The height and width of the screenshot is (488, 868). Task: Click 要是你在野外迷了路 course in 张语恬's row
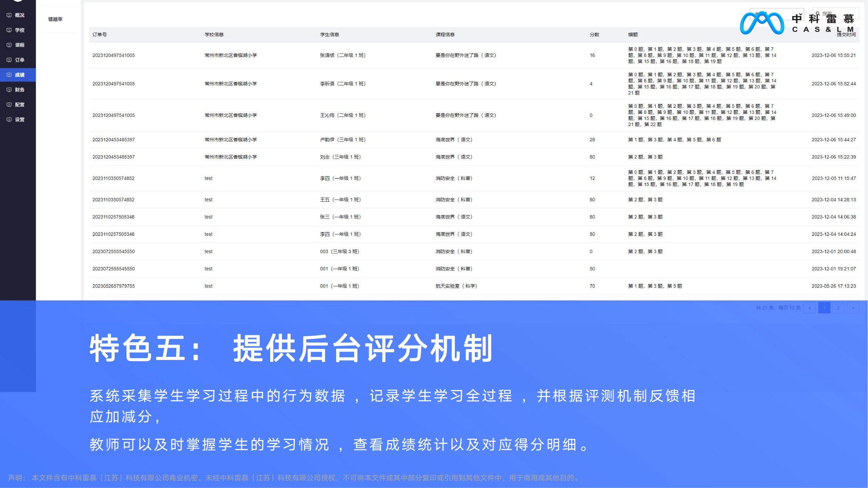coord(466,56)
